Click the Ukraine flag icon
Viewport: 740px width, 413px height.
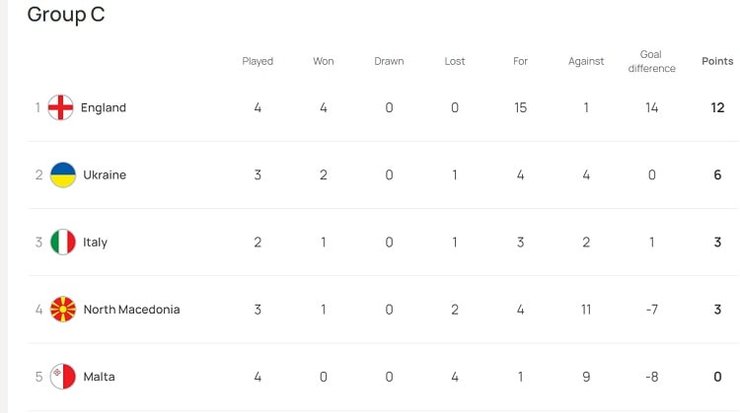point(63,175)
